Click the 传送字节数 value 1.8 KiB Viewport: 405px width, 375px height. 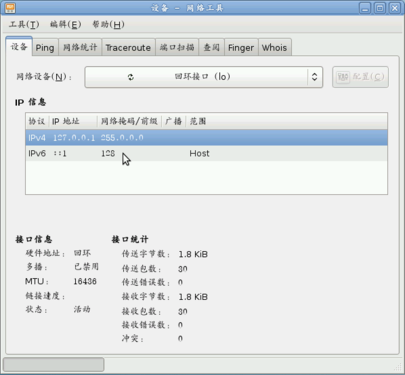[193, 254]
